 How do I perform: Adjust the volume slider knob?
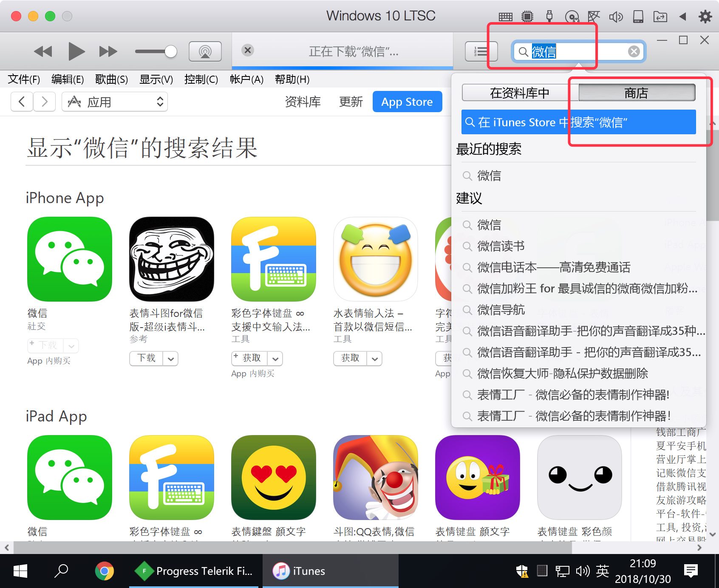170,51
